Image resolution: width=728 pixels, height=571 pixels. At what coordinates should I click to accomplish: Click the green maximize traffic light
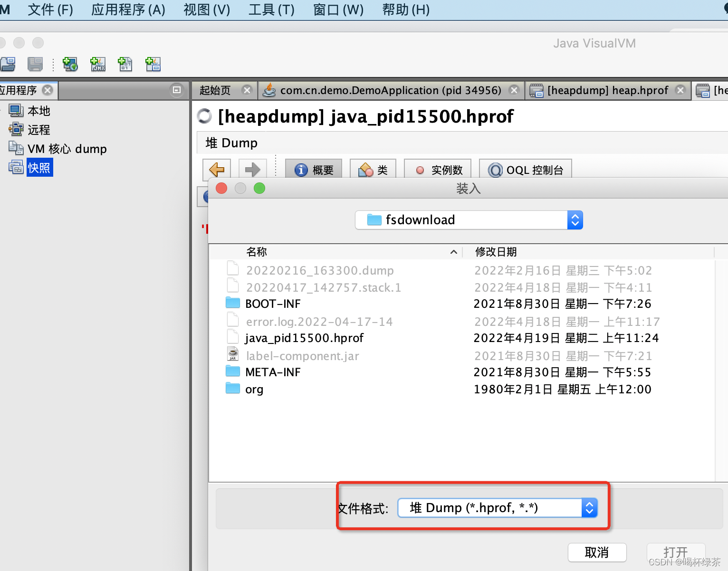tap(259, 188)
